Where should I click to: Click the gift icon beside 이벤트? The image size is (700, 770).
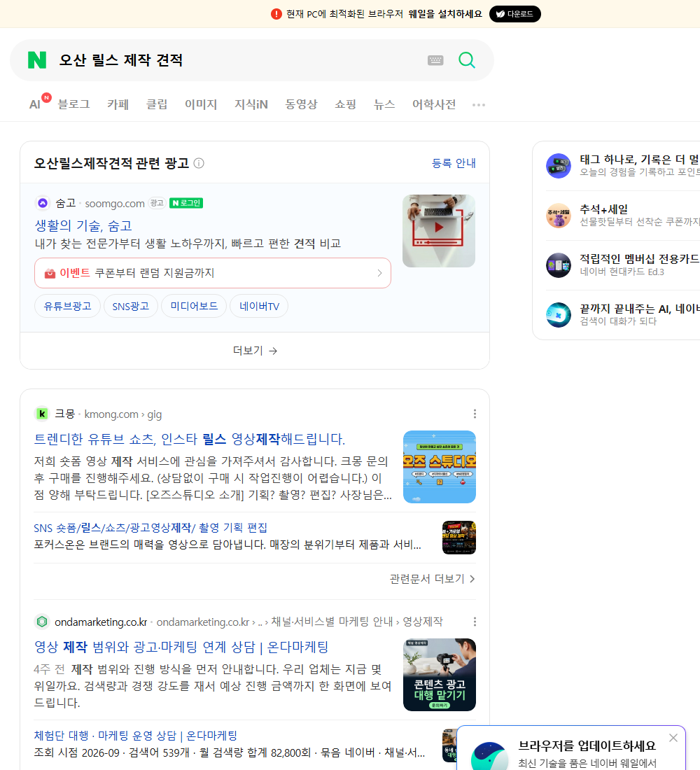click(50, 273)
